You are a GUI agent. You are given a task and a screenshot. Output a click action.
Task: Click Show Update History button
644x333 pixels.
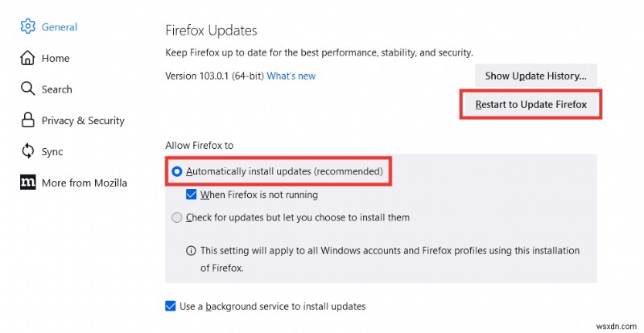pyautogui.click(x=535, y=76)
